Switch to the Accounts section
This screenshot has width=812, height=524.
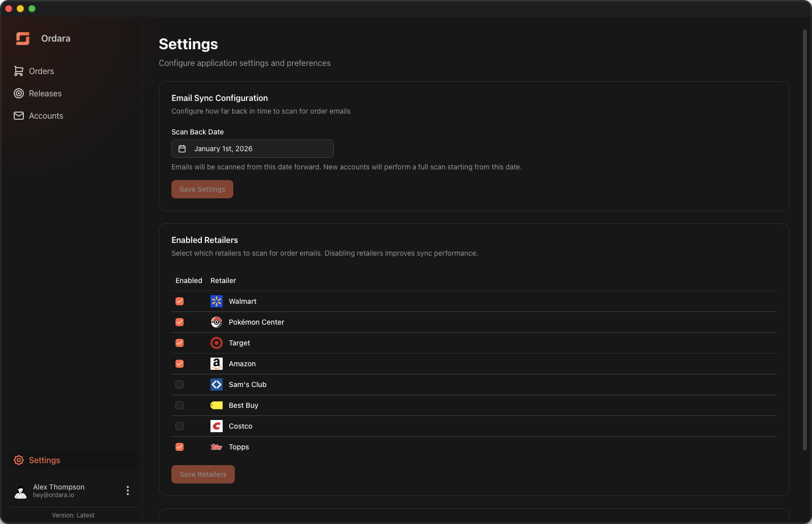(46, 116)
